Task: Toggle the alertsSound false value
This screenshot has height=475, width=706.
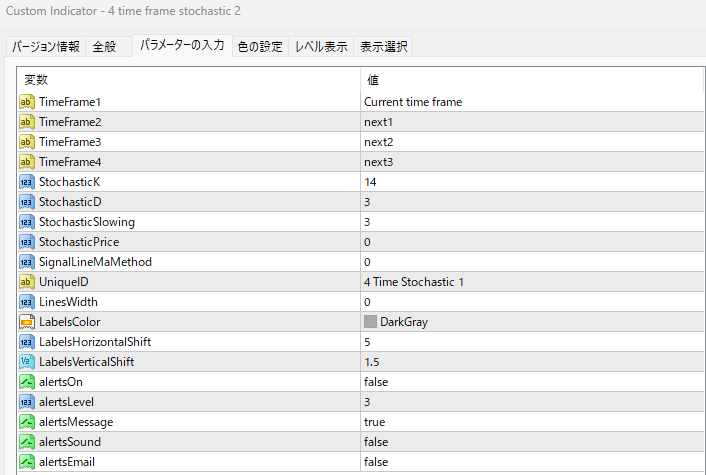Action: (x=376, y=442)
